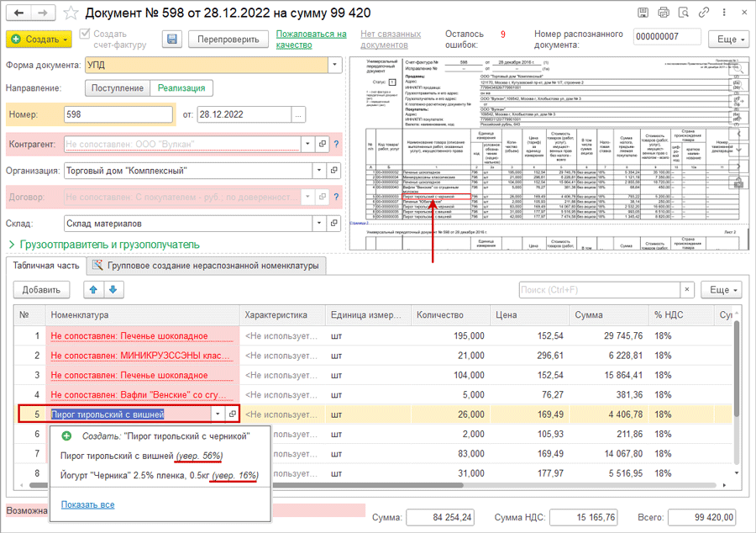
Task: Open calendar picker next to date field
Action: (x=299, y=114)
